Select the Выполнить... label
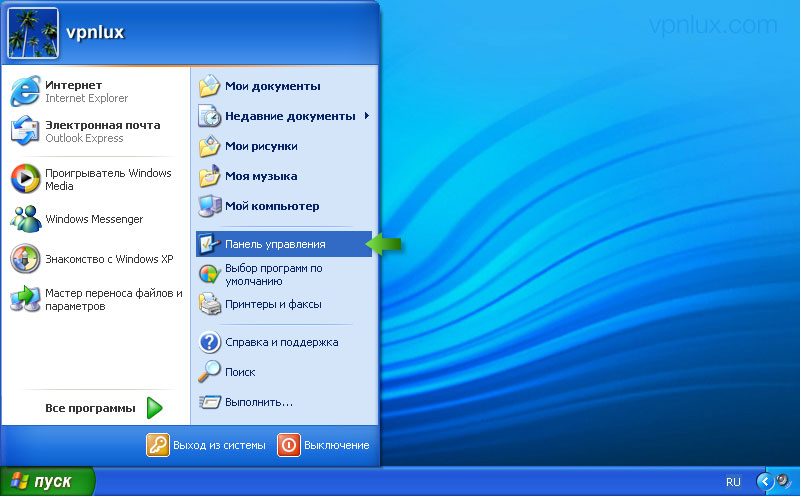Image resolution: width=800 pixels, height=496 pixels. click(259, 402)
